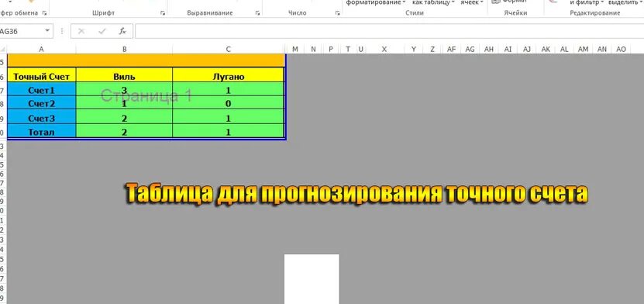Select the Счет2 label cell
The width and height of the screenshot is (644, 304).
click(x=42, y=102)
